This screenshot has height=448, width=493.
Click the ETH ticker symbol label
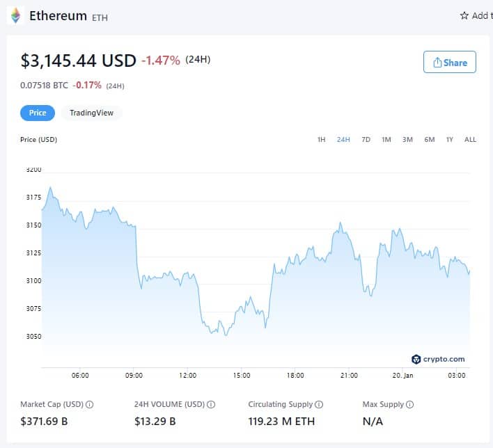point(100,17)
